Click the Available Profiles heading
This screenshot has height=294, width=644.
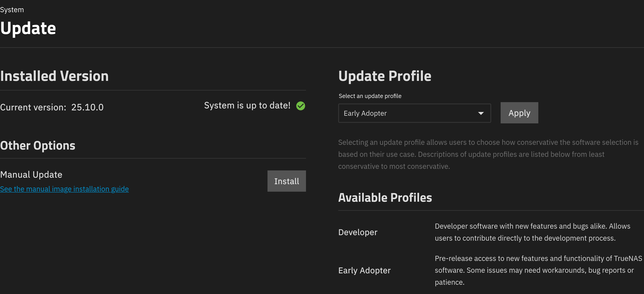385,198
